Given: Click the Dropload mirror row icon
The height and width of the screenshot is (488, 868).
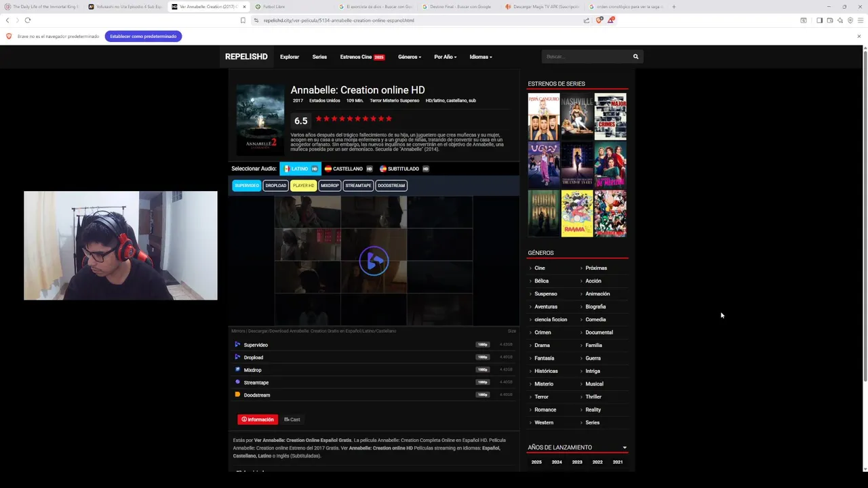Looking at the screenshot, I should [x=237, y=357].
